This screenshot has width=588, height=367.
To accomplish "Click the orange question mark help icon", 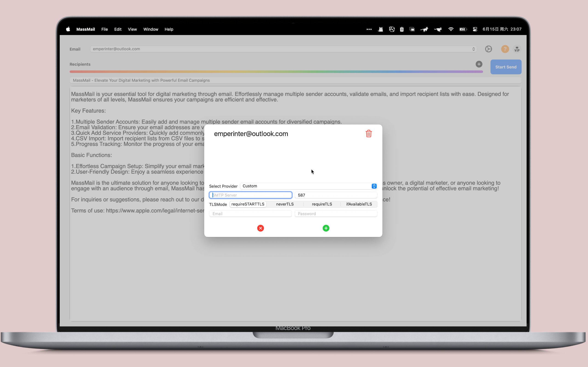I will pyautogui.click(x=505, y=49).
